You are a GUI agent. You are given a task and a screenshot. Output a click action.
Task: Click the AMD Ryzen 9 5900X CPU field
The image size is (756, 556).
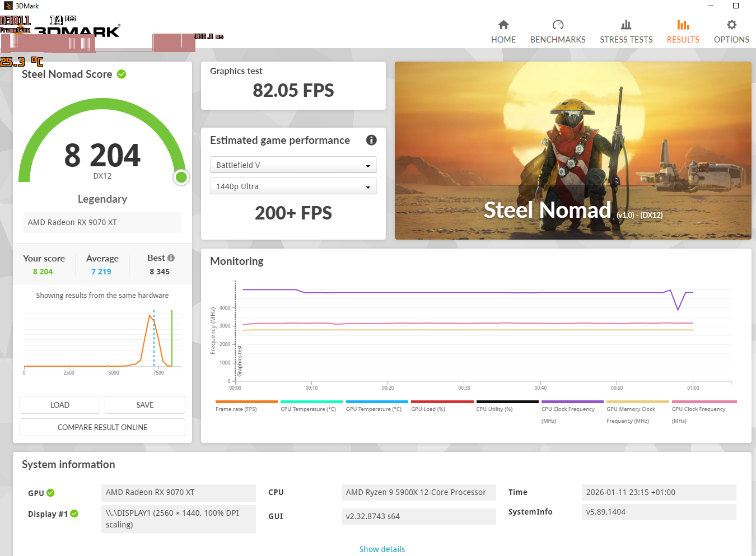pos(419,492)
